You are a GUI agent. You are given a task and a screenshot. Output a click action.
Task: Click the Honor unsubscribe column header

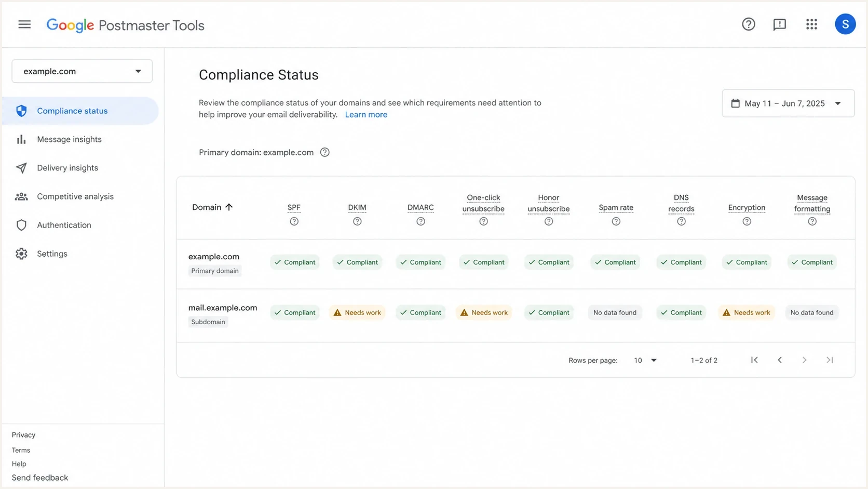[548, 203]
